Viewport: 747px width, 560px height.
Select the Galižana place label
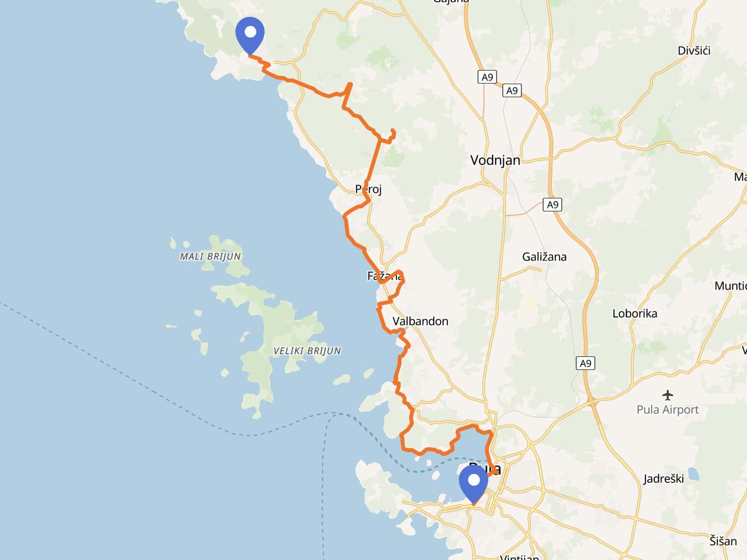click(544, 257)
